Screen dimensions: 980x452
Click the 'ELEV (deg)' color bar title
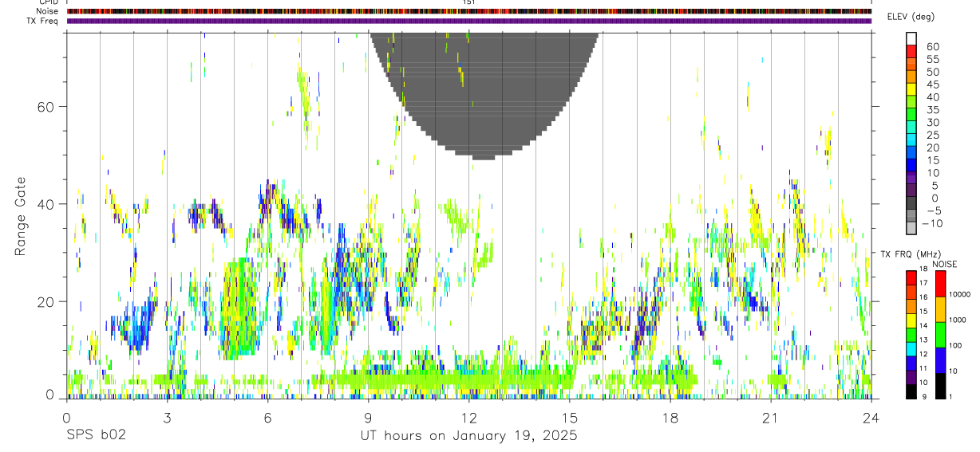911,17
